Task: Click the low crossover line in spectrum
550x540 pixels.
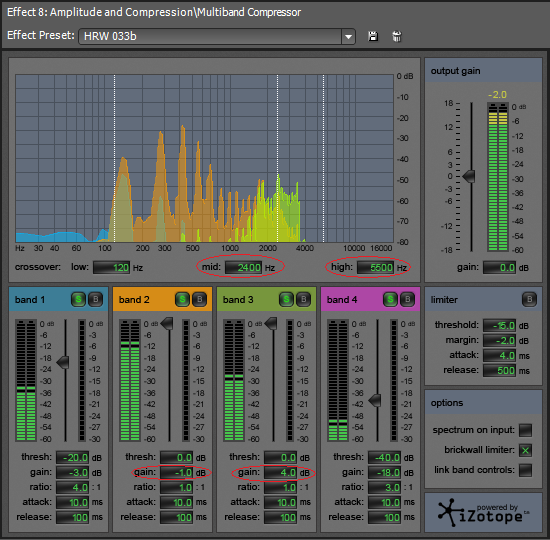Action: (114, 158)
